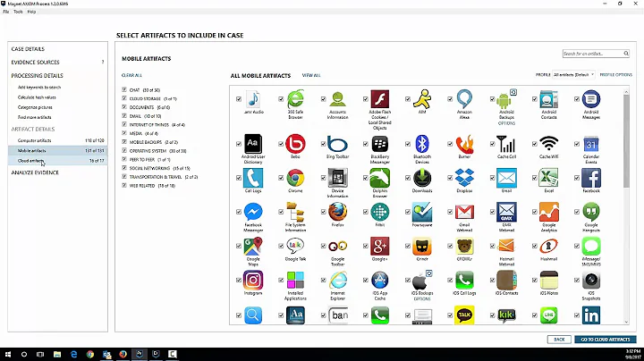Click the Dropbox artifact icon
Screen dimensions: 644x361
point(464,178)
